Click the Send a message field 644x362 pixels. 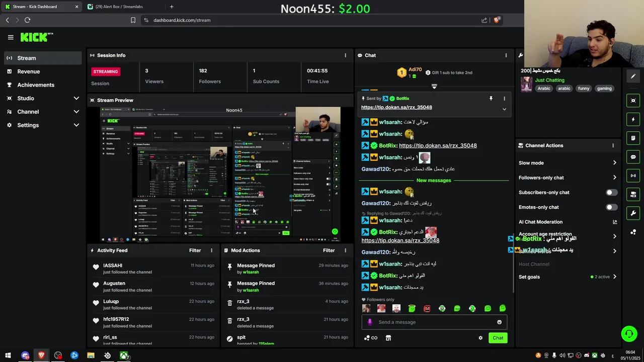434,322
